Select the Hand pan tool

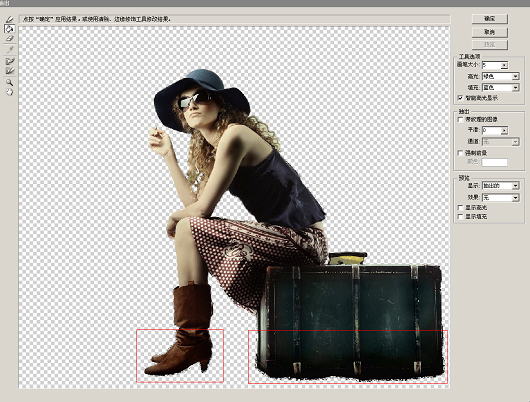10,92
